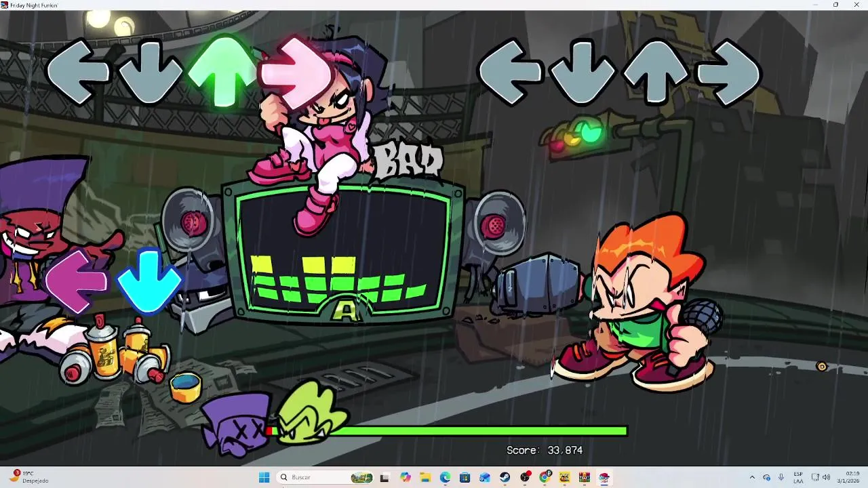Open the volume speaker tray icon
Viewport: 868px width, 488px height.
pyautogui.click(x=827, y=477)
